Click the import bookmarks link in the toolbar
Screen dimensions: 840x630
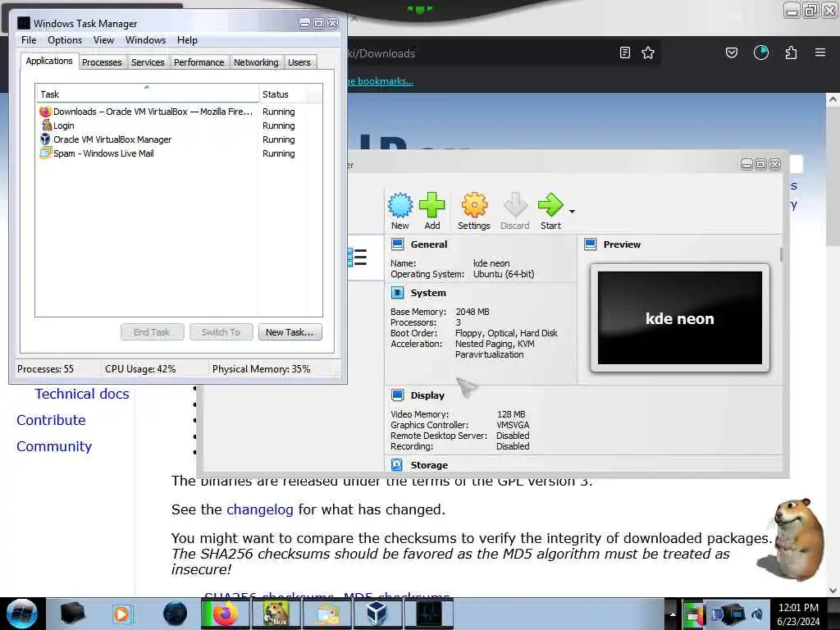(x=381, y=81)
